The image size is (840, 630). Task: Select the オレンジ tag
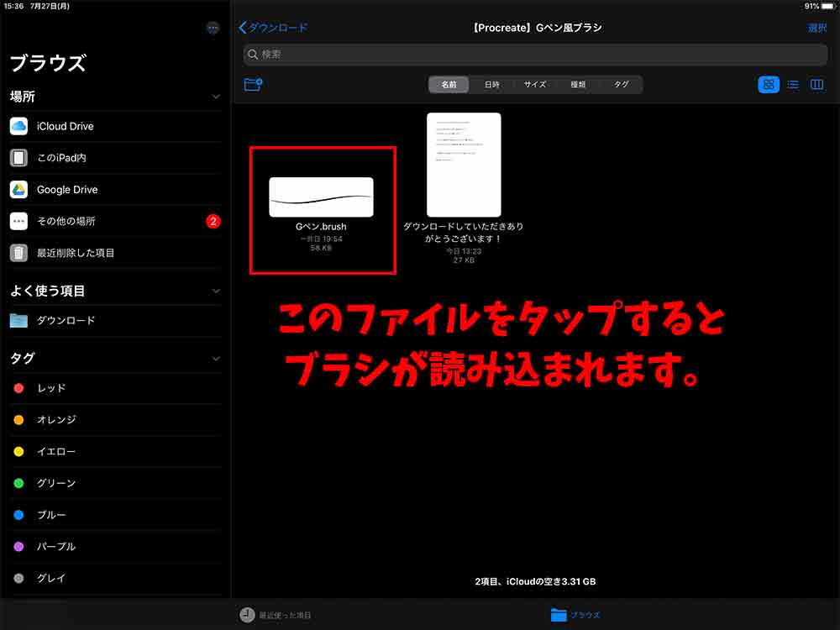pyautogui.click(x=115, y=420)
